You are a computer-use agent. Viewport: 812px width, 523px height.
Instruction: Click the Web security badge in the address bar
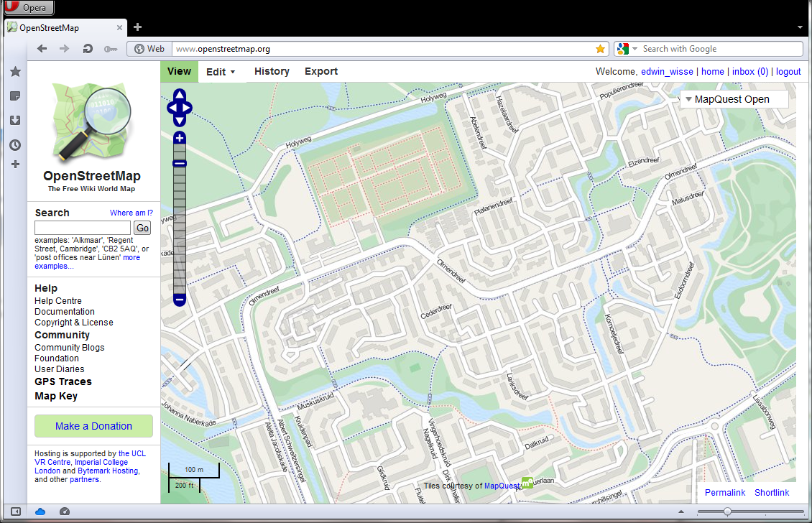click(149, 49)
